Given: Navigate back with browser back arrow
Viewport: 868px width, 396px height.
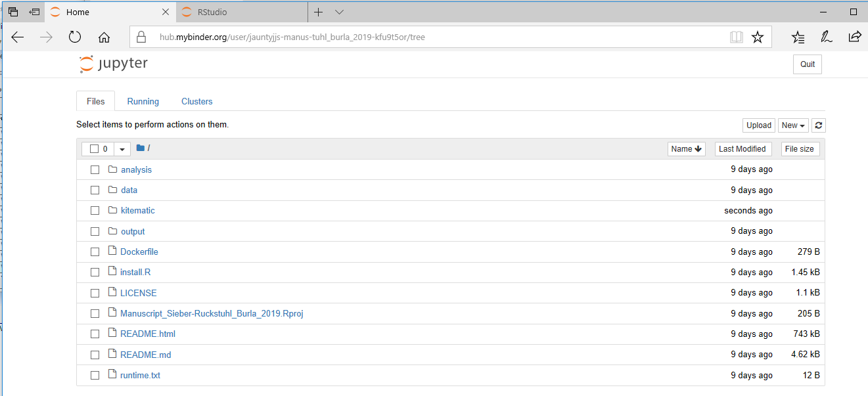Looking at the screenshot, I should click(17, 37).
